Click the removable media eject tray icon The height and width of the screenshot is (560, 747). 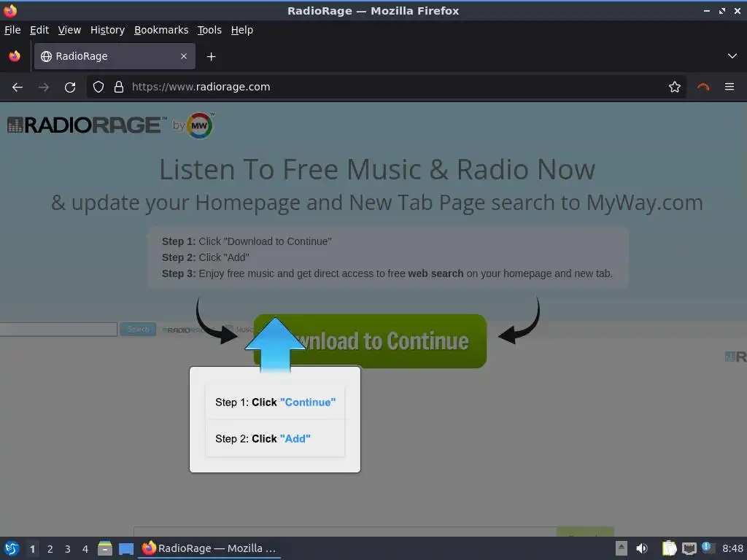tap(622, 548)
